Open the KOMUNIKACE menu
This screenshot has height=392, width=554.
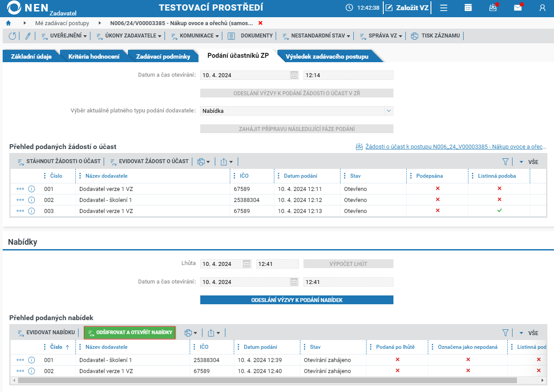tap(195, 36)
